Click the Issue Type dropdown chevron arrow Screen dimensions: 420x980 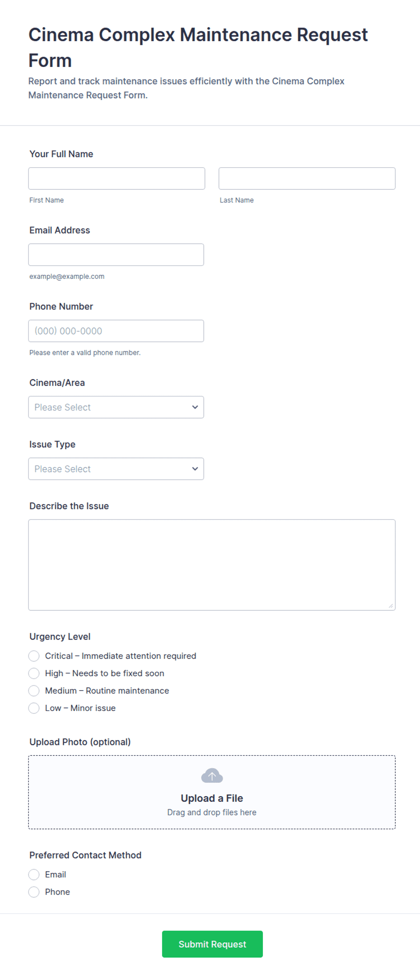[x=195, y=469]
